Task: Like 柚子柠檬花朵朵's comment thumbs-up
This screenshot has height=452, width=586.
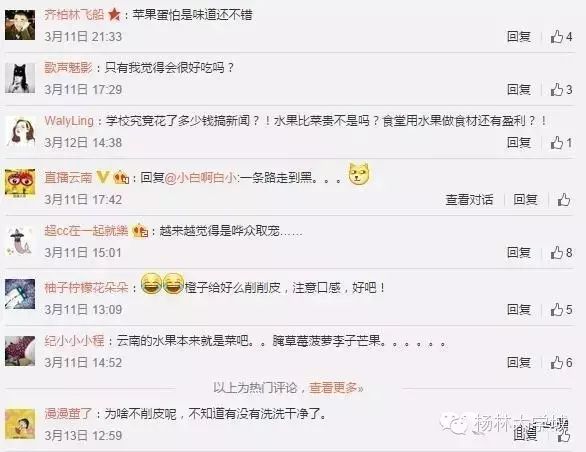Action: pyautogui.click(x=561, y=310)
